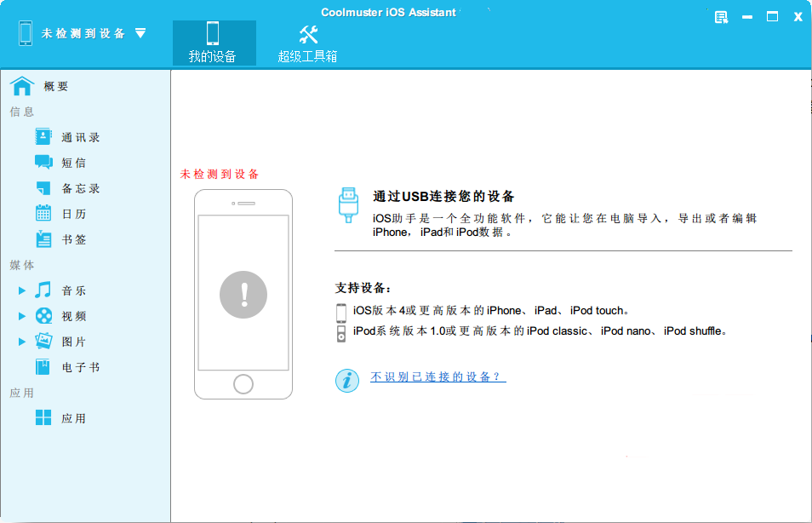The image size is (812, 523).
Task: Switch to the 我的设备 tab
Action: [x=214, y=43]
